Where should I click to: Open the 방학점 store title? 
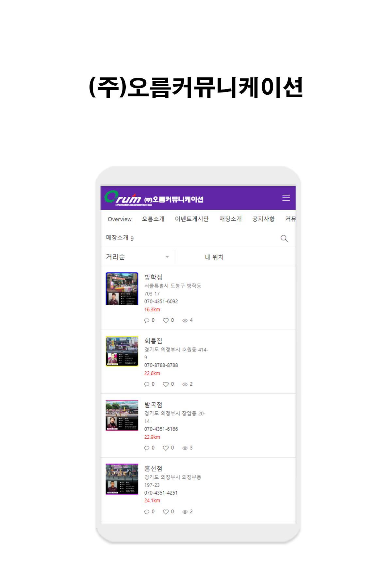(153, 277)
